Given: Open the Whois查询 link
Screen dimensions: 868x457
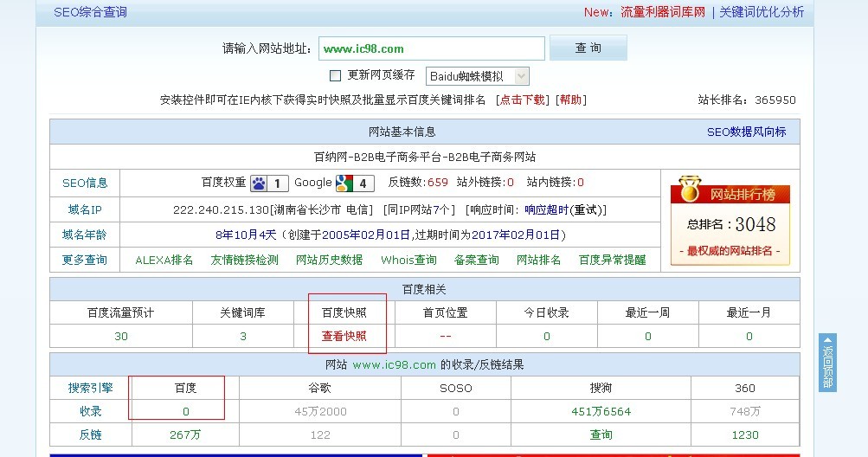Looking at the screenshot, I should (x=408, y=260).
